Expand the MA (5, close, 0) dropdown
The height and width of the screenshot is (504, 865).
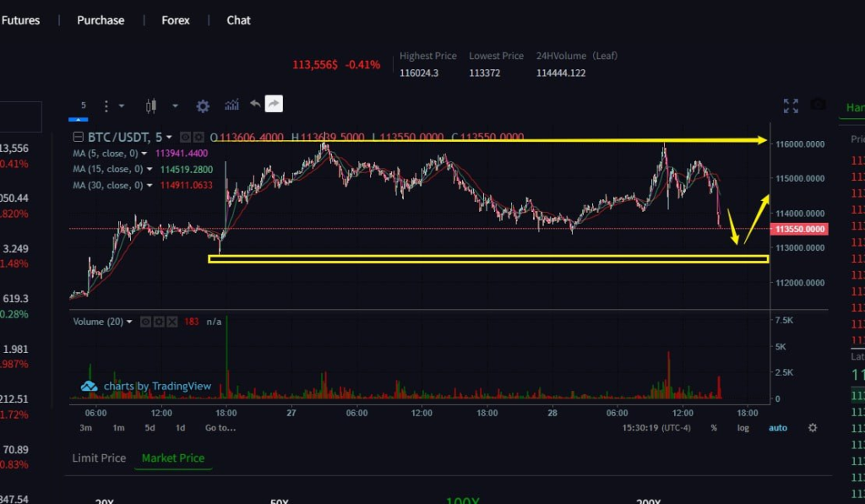(145, 154)
